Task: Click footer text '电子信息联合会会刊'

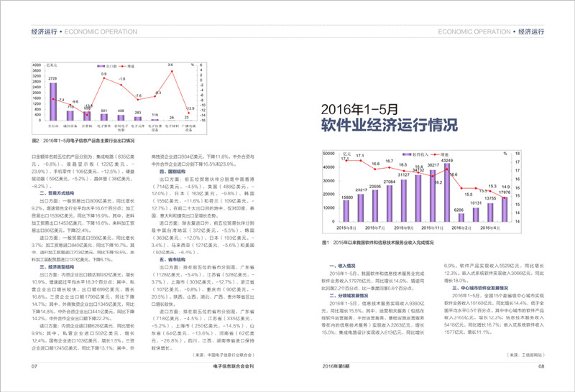Action: pos(234,366)
